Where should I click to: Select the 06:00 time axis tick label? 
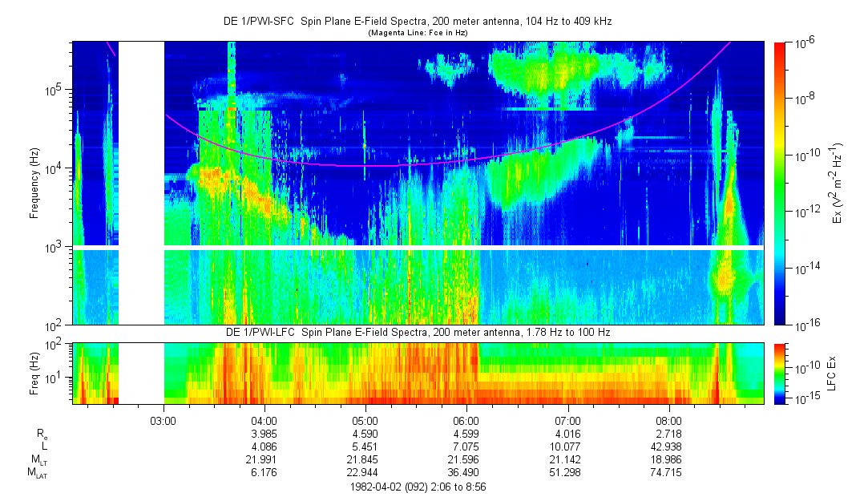point(466,420)
